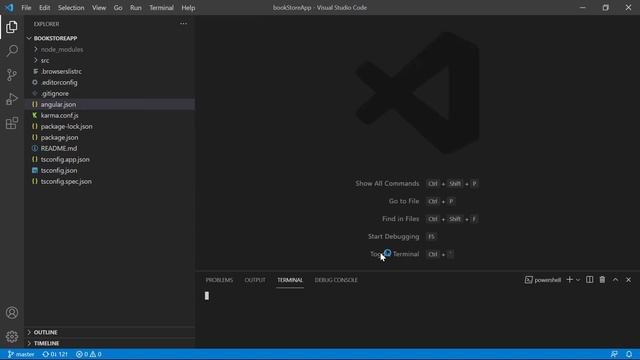
Task: Click the VS Code logo in title bar
Action: [x=9, y=8]
